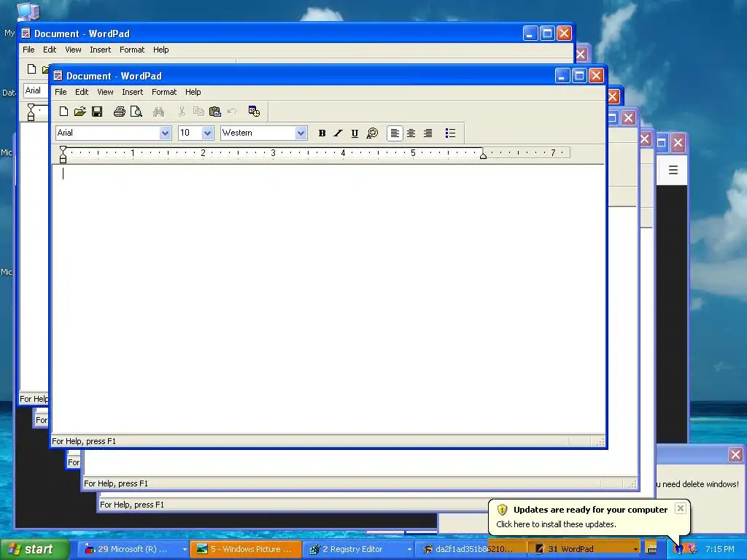Expand the Arial font dropdown arrow in front WordPad
This screenshot has height=560, width=747.
coord(165,133)
